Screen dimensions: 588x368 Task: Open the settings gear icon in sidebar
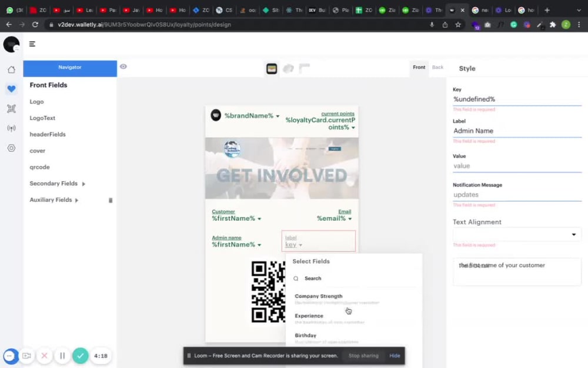tap(11, 148)
